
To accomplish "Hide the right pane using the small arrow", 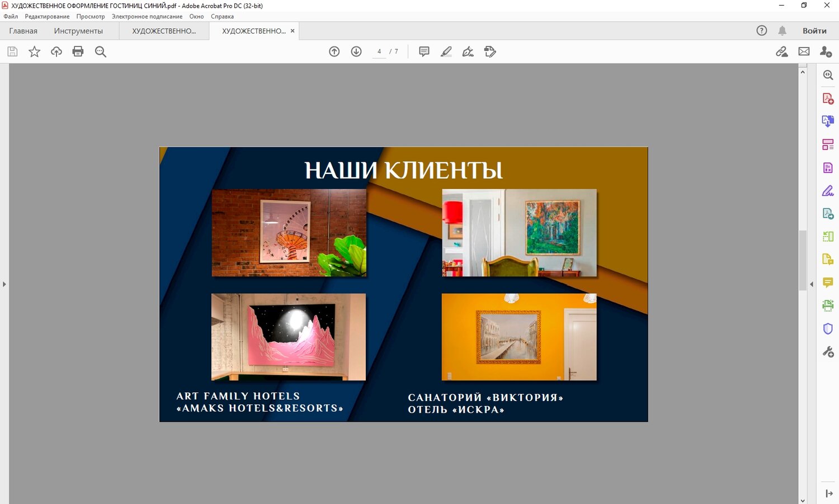I will coord(812,284).
